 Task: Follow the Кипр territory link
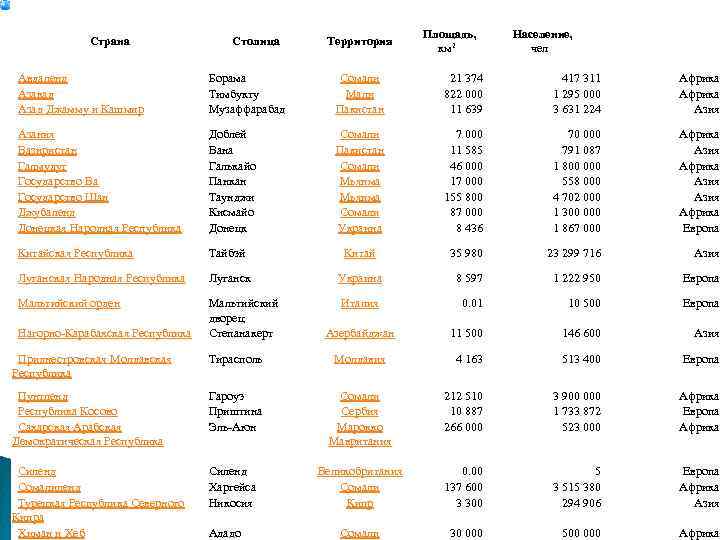click(x=360, y=503)
